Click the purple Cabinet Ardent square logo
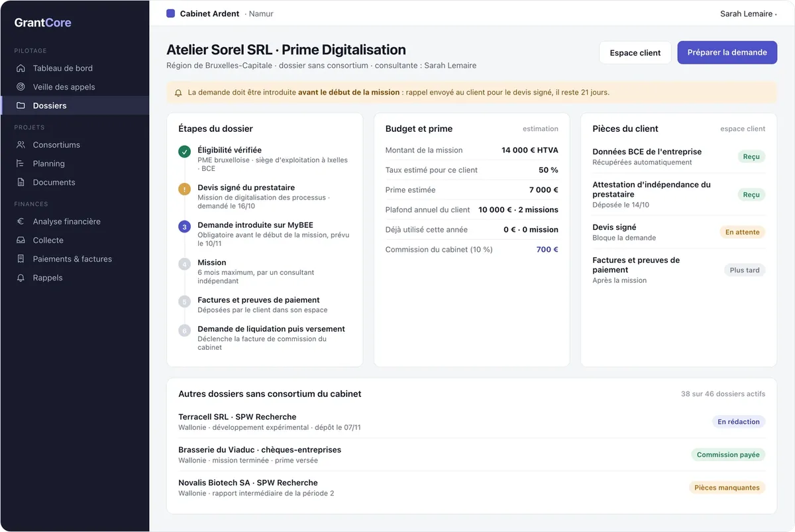The height and width of the screenshot is (532, 795). [x=170, y=13]
